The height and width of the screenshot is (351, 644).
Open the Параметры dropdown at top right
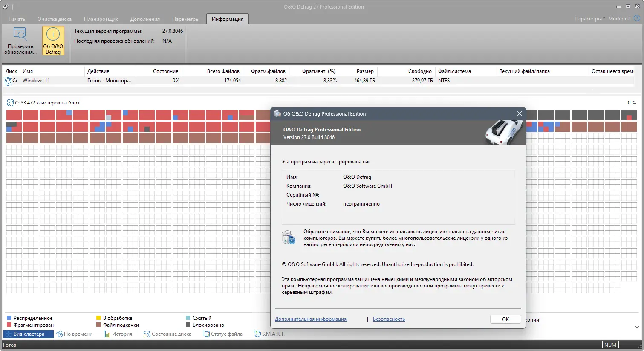point(589,19)
